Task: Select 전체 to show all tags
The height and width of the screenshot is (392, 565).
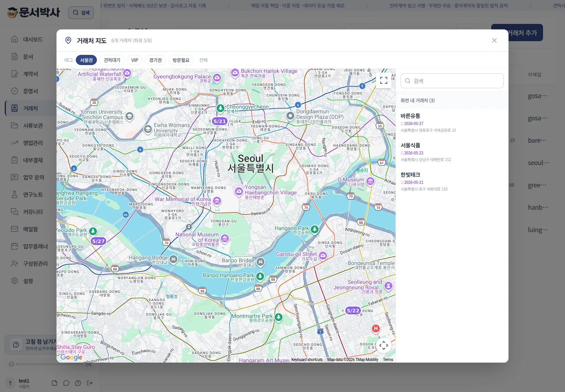Action: (203, 60)
